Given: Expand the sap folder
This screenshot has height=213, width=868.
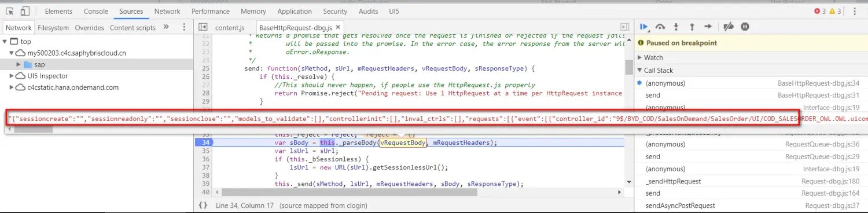Looking at the screenshot, I should 19,64.
